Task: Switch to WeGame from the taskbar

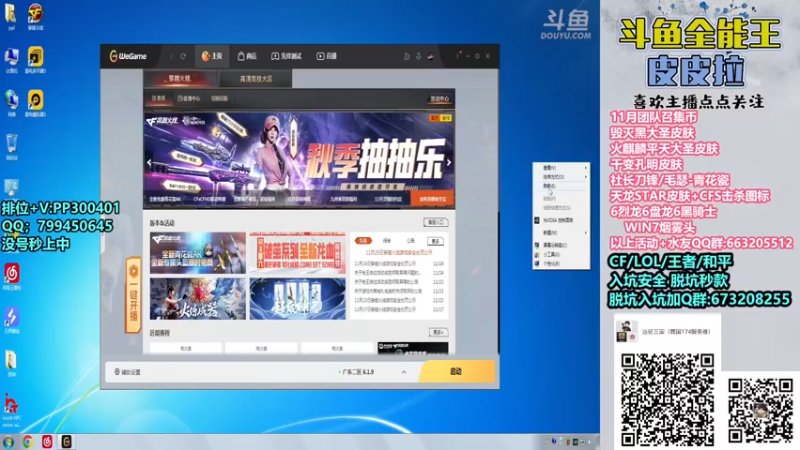Action: pos(66,442)
